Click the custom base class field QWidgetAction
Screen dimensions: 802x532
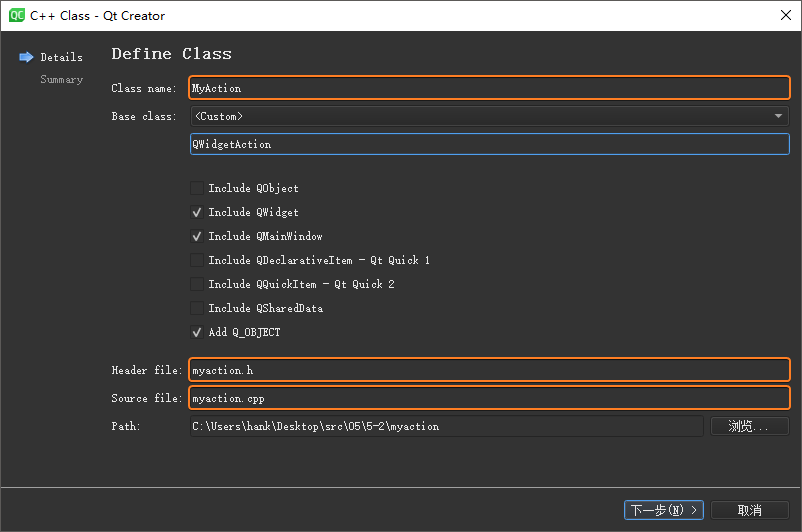coord(489,144)
